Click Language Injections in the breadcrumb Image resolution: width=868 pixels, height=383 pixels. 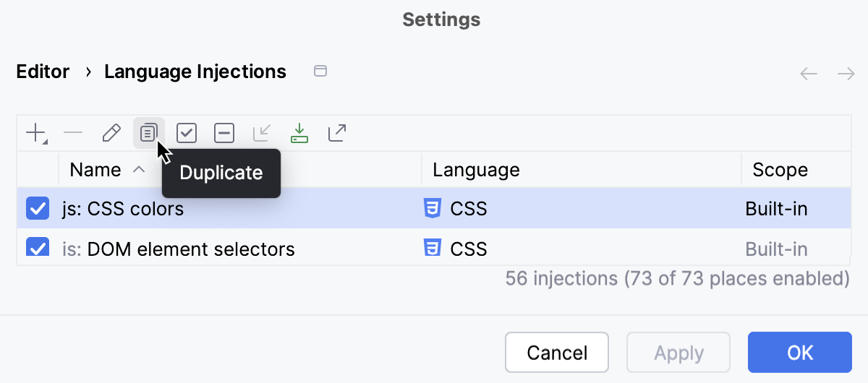click(x=195, y=72)
